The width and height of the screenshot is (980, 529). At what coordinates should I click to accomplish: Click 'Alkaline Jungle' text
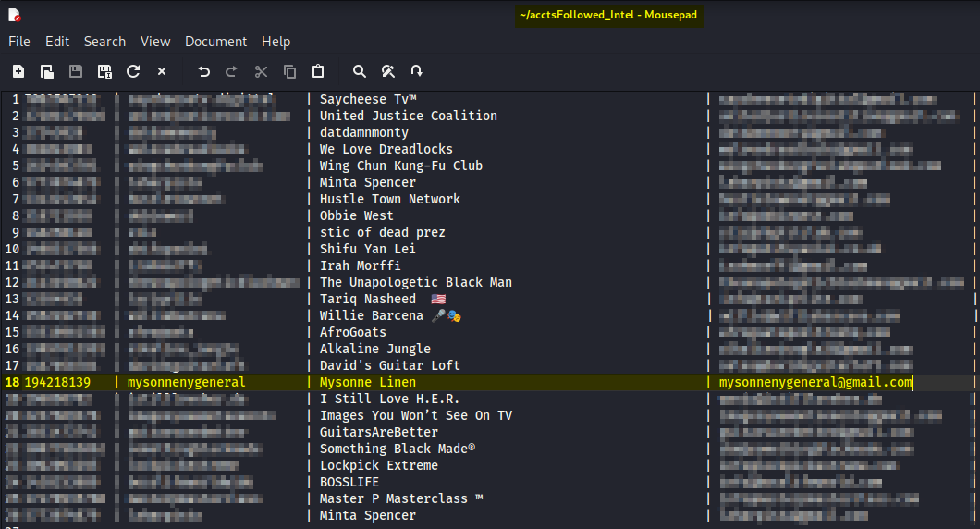click(375, 349)
